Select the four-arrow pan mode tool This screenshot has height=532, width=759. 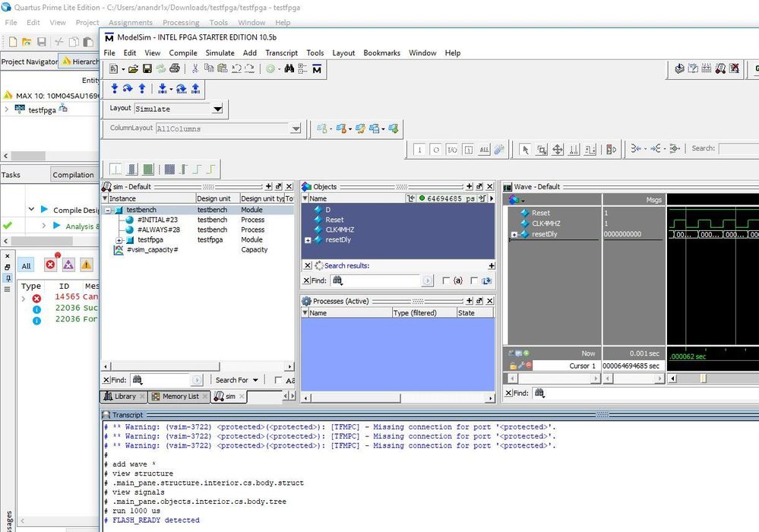tap(558, 150)
